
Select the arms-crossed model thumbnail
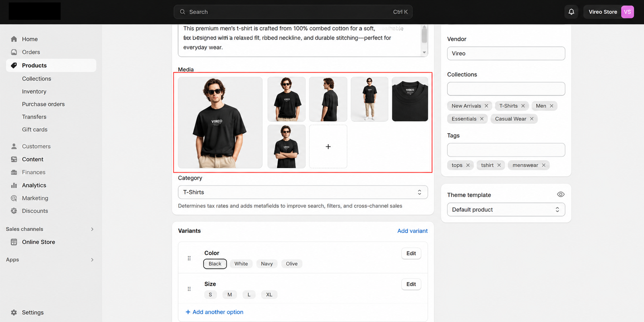click(x=287, y=147)
